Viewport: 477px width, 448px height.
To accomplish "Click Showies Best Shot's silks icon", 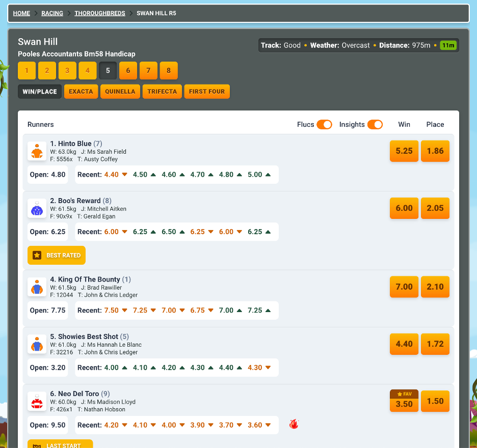I will click(37, 344).
